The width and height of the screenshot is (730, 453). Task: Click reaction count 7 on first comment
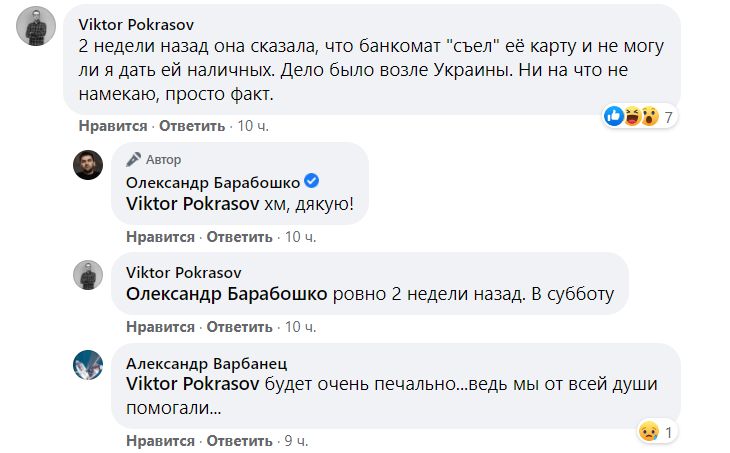pos(670,117)
